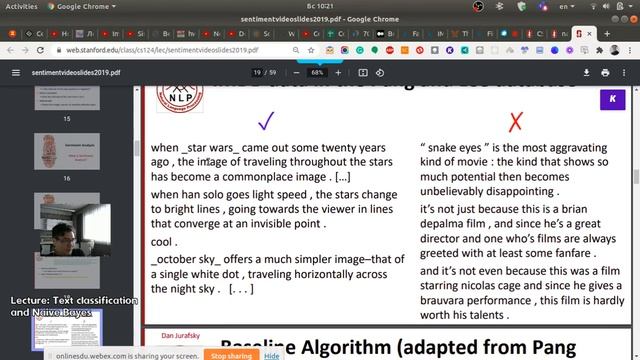Click the 68% zoom level field

coord(317,73)
